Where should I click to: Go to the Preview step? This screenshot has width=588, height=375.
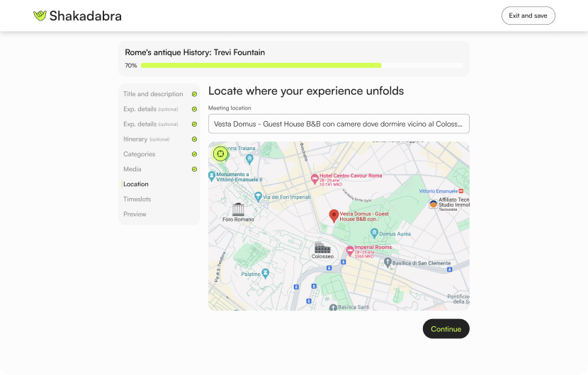[x=135, y=214]
